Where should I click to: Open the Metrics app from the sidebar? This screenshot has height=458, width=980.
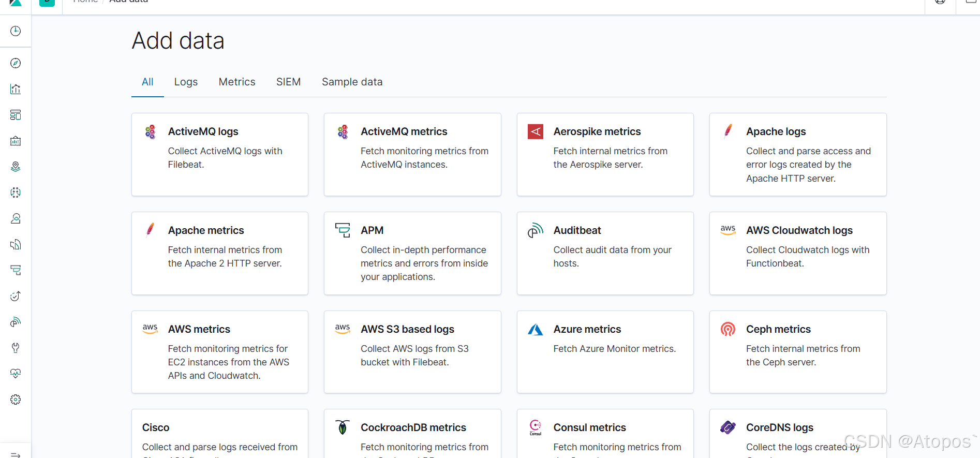(x=16, y=218)
